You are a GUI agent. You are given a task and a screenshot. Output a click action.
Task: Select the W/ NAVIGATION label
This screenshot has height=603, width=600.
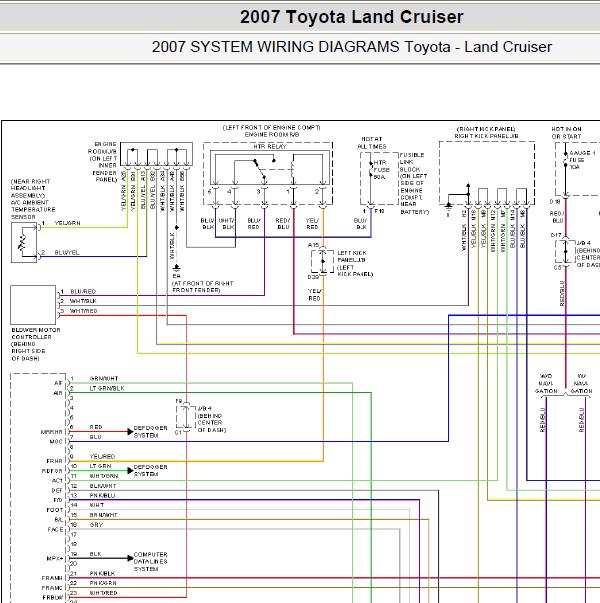coord(581,383)
